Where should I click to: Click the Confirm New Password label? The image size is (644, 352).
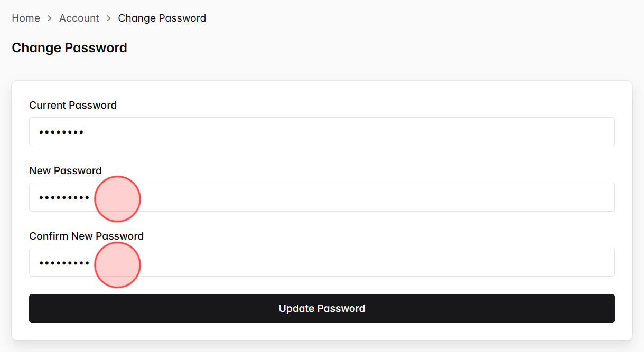pos(86,236)
